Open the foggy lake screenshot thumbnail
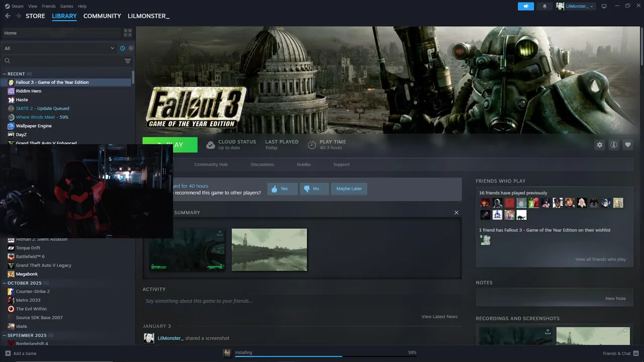The image size is (644, 362). [x=269, y=250]
